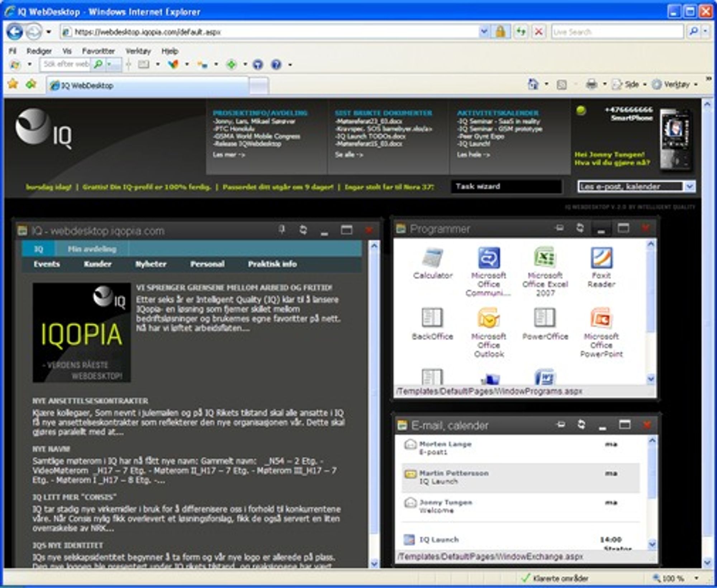Viewport: 717px width, 588px height.
Task: Open the Martin Pettersson IQ Launch email
Action: (x=521, y=477)
